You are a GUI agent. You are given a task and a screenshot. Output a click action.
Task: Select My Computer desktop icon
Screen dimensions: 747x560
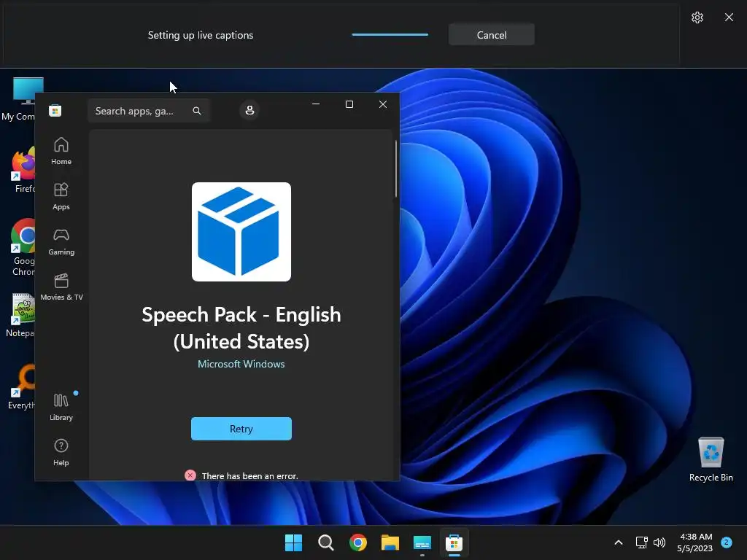(x=19, y=99)
